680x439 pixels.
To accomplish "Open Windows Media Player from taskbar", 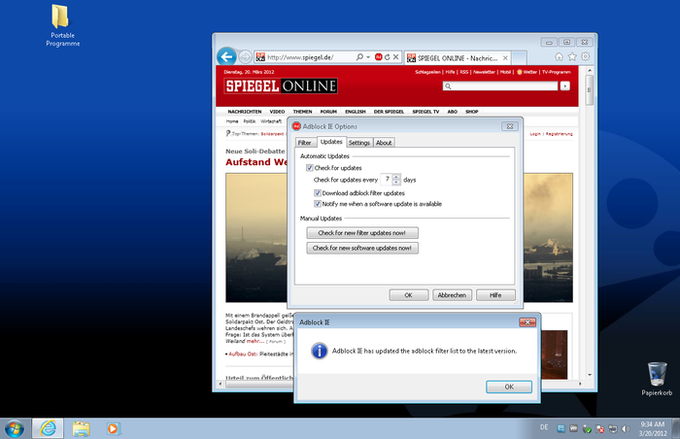I will pyautogui.click(x=112, y=429).
